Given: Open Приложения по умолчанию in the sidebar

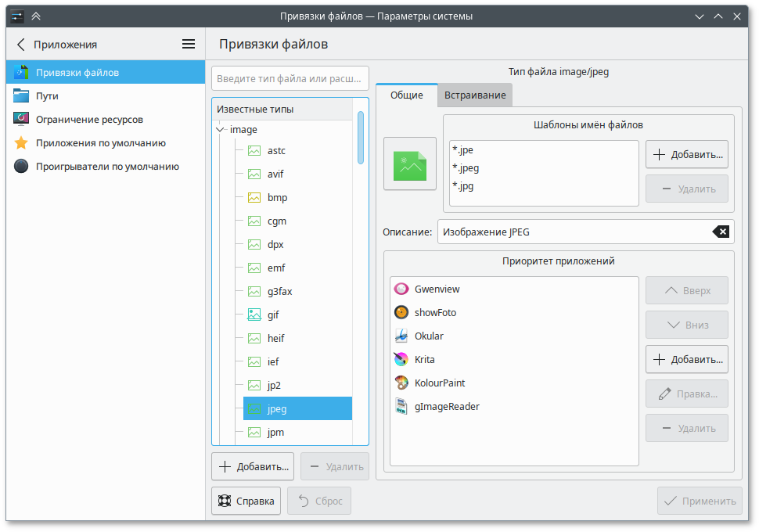Looking at the screenshot, I should click(x=100, y=143).
